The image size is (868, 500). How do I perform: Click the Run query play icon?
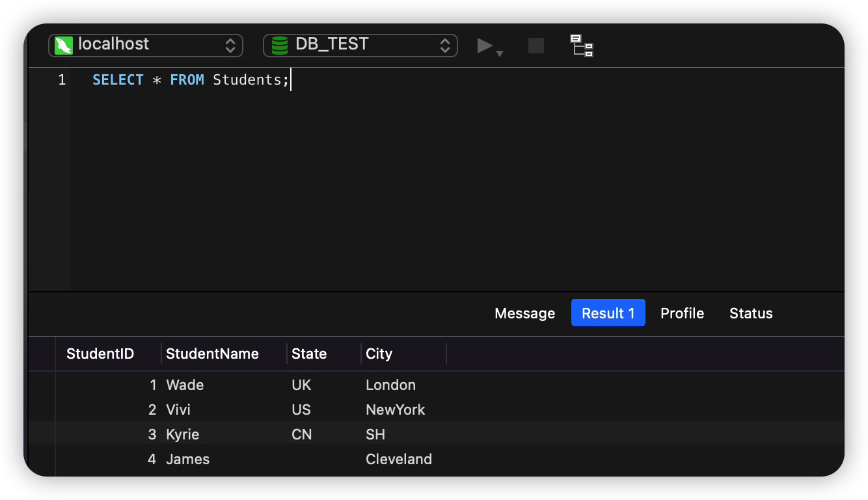tap(485, 46)
